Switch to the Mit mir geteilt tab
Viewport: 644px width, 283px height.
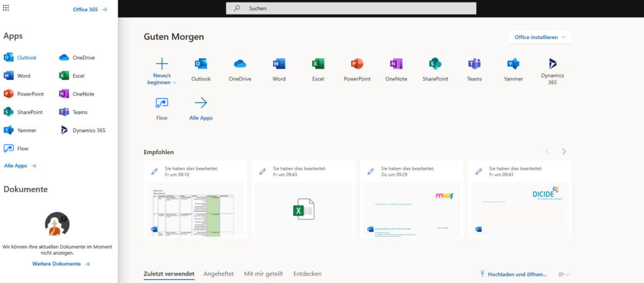tap(264, 274)
